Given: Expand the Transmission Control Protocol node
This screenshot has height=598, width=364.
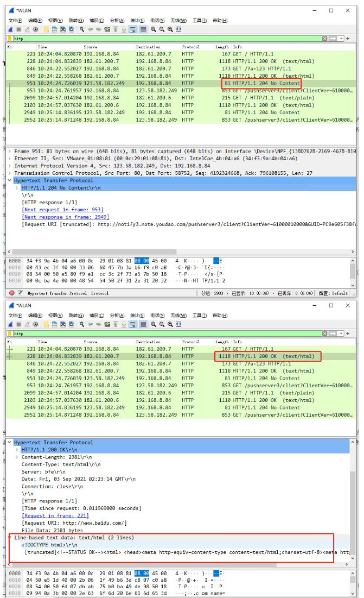Looking at the screenshot, I should pyautogui.click(x=10, y=173).
